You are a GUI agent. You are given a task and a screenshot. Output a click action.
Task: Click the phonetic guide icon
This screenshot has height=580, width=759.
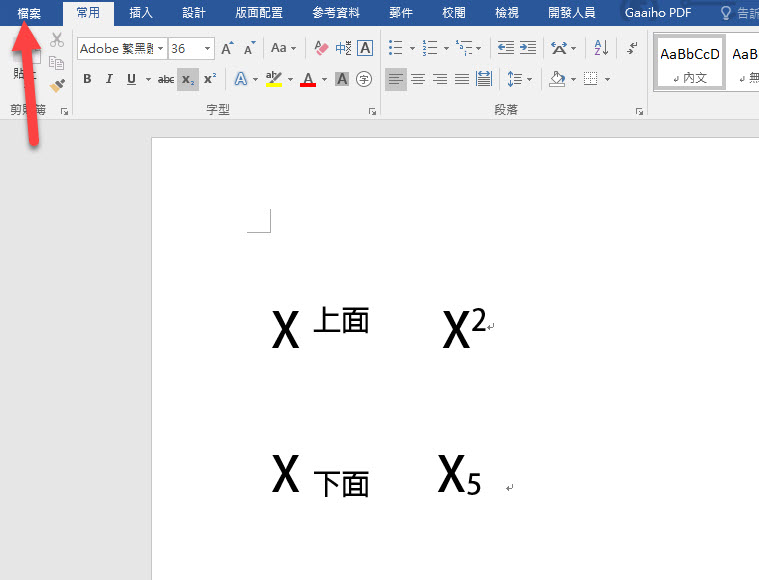[343, 48]
